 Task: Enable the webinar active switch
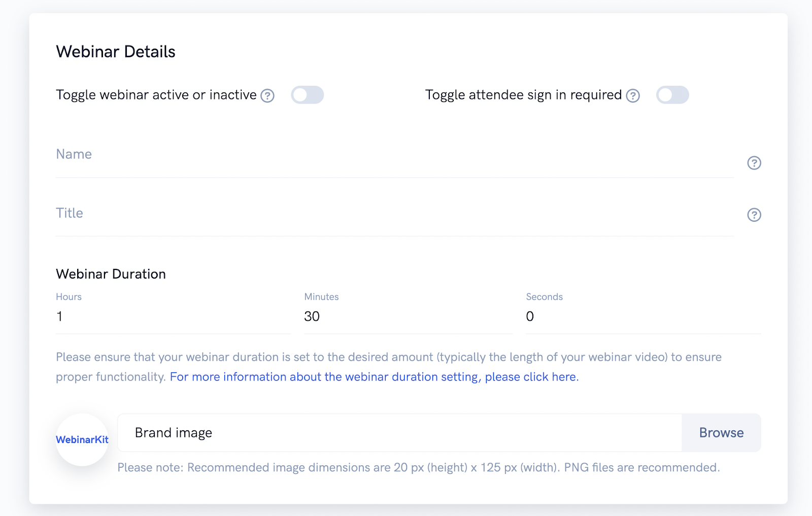point(308,95)
